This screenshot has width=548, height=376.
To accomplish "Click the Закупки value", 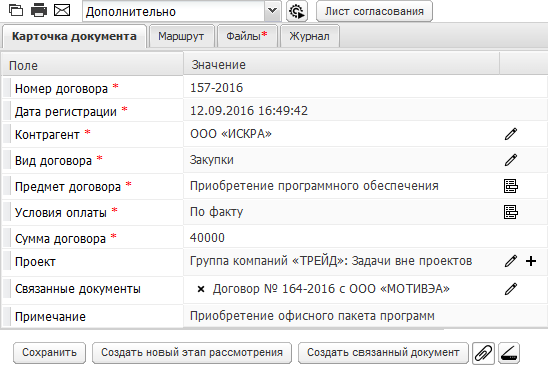I will (x=211, y=160).
